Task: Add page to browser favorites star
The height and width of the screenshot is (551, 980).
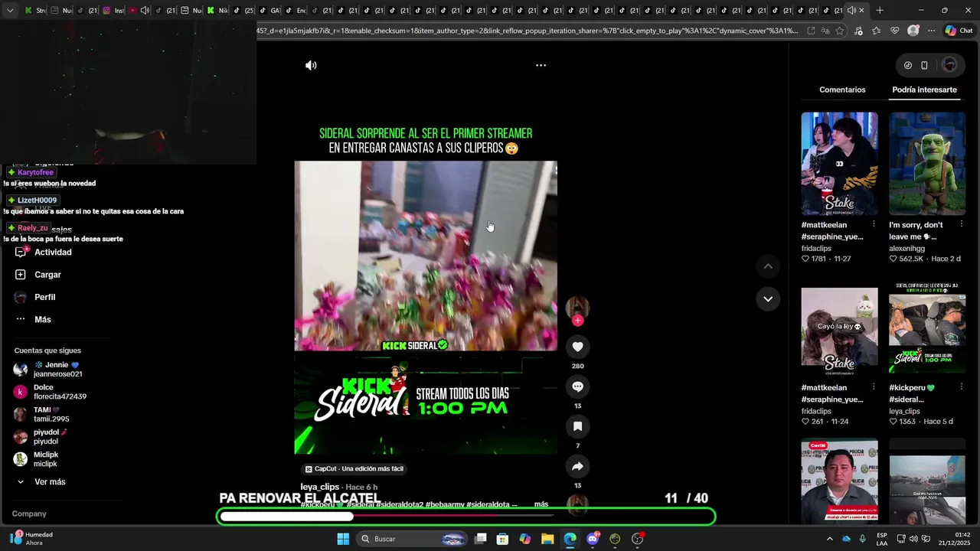Action: [x=840, y=31]
